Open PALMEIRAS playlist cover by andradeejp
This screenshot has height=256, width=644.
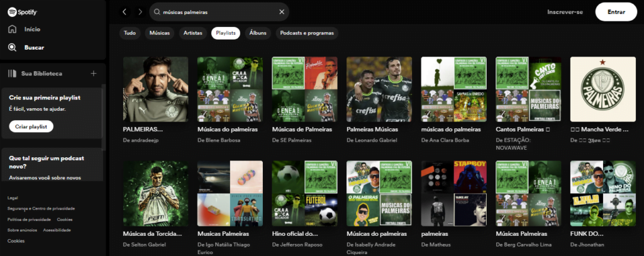click(156, 89)
